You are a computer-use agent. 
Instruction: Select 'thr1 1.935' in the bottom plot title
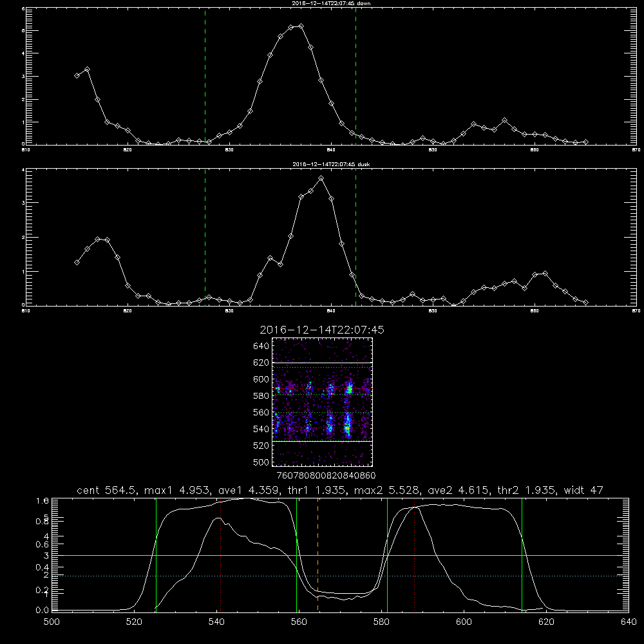point(317,490)
